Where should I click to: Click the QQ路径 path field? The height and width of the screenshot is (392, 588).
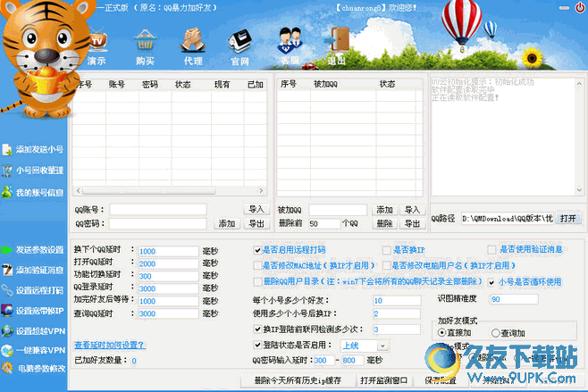point(507,219)
